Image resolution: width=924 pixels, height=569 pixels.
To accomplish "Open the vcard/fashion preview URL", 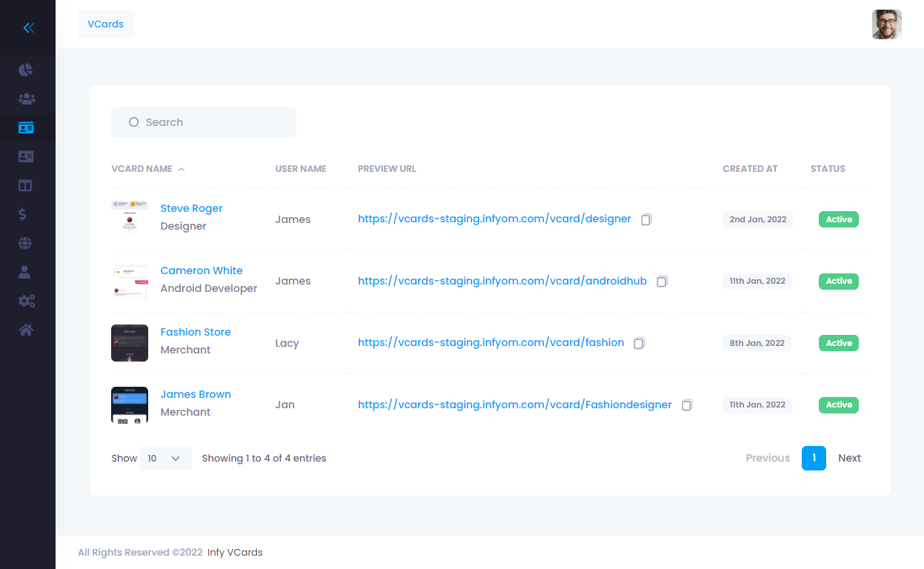I will coord(491,343).
